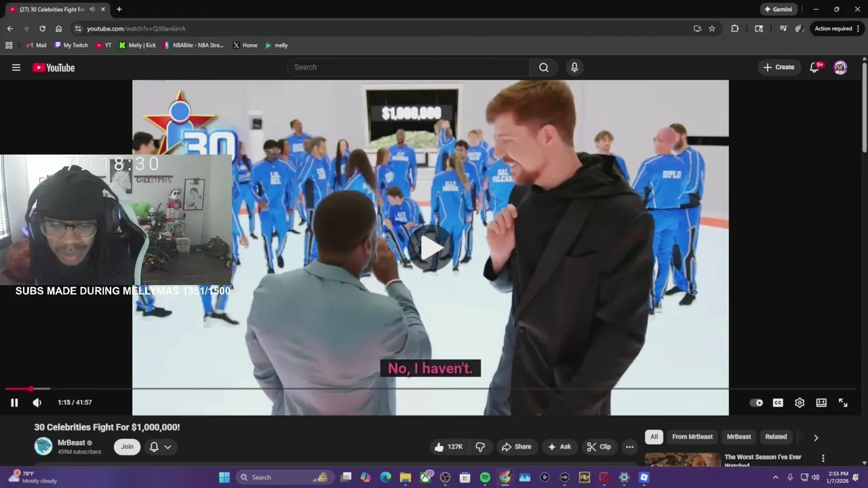Open the YouTube hamburger guide menu
Screen dimensions: 868x488
coord(16,67)
